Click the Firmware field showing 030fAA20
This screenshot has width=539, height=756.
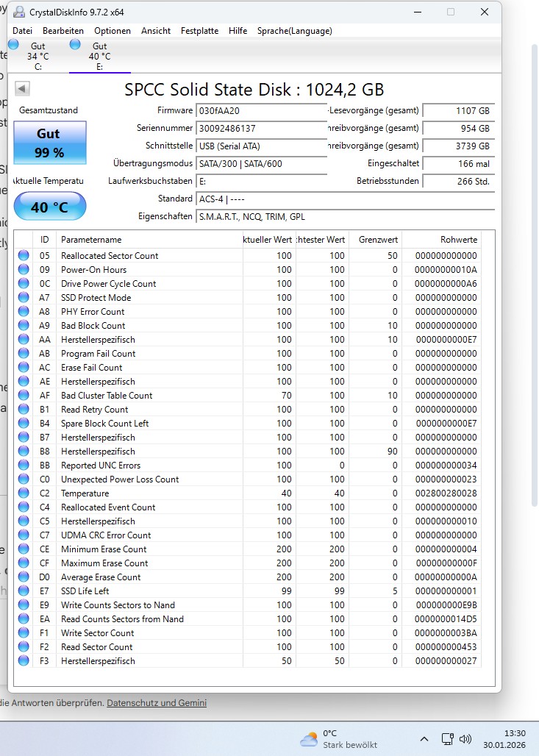(261, 111)
